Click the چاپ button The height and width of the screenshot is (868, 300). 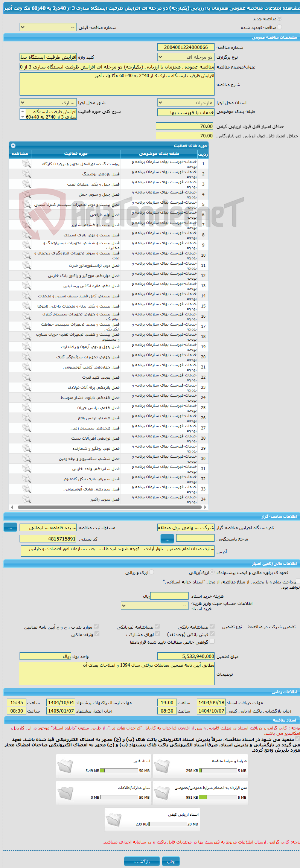click(x=171, y=862)
